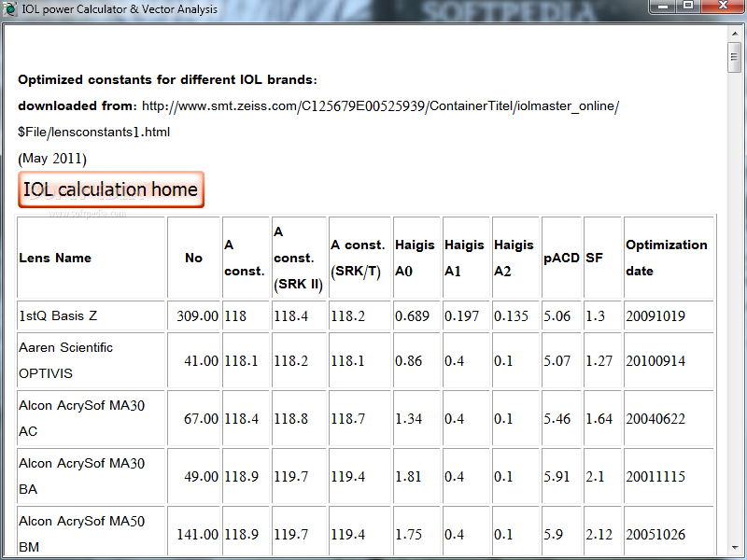This screenshot has height=560, width=747.
Task: Click Haigis A0 value 1.34
Action: 408,418
